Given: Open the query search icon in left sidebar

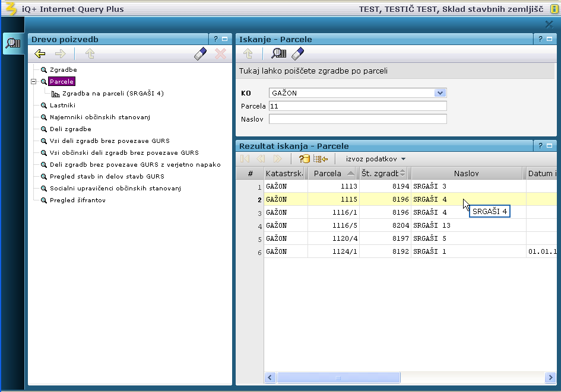Looking at the screenshot, I should click(x=13, y=43).
